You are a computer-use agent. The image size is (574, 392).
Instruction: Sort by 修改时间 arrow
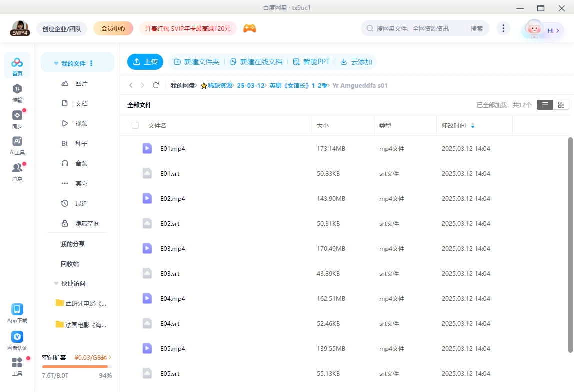click(x=473, y=126)
